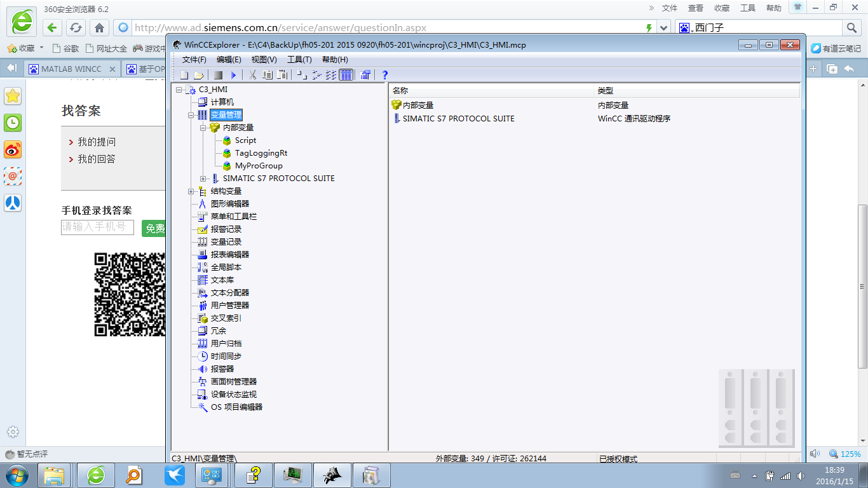
Task: Switch to the MATLAB WINCC browser tab
Action: tap(71, 69)
